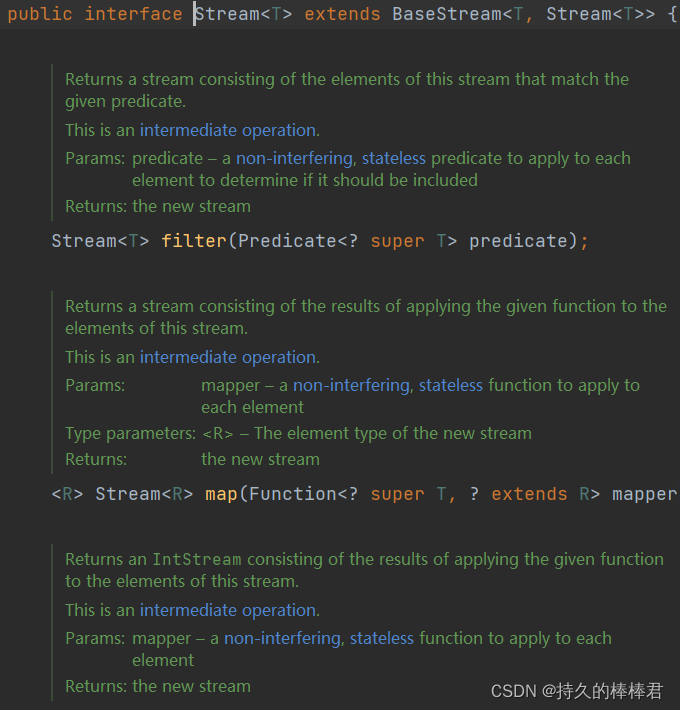This screenshot has width=680, height=710.
Task: Click '<R>' in Type parameters description
Action: pyautogui.click(x=218, y=433)
